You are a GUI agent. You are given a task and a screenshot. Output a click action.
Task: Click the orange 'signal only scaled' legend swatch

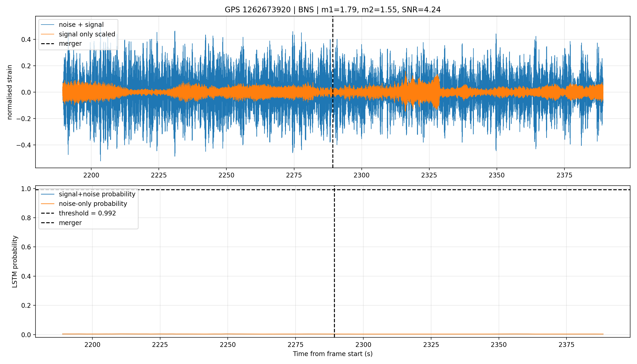[x=48, y=34]
